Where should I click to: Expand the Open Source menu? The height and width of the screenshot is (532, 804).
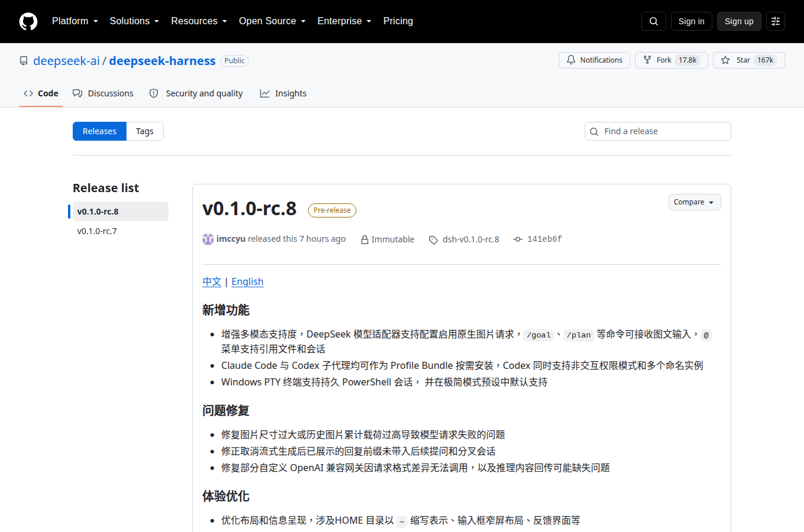(x=272, y=21)
